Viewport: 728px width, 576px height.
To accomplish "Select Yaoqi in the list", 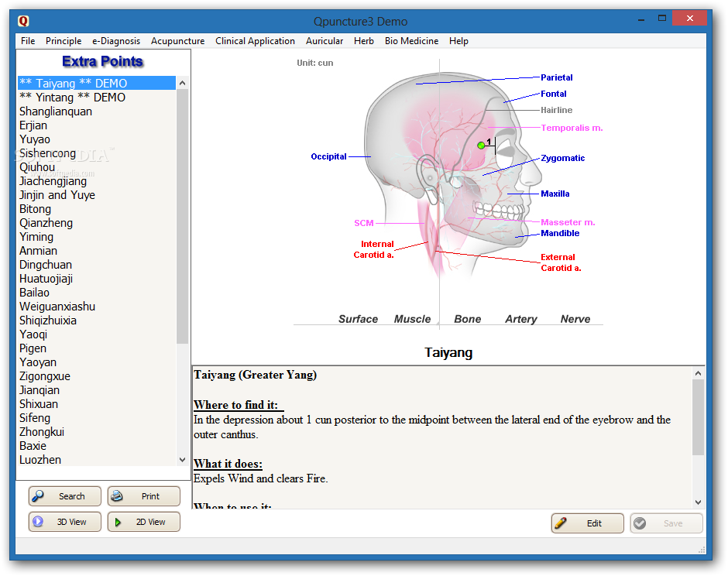I will click(97, 334).
